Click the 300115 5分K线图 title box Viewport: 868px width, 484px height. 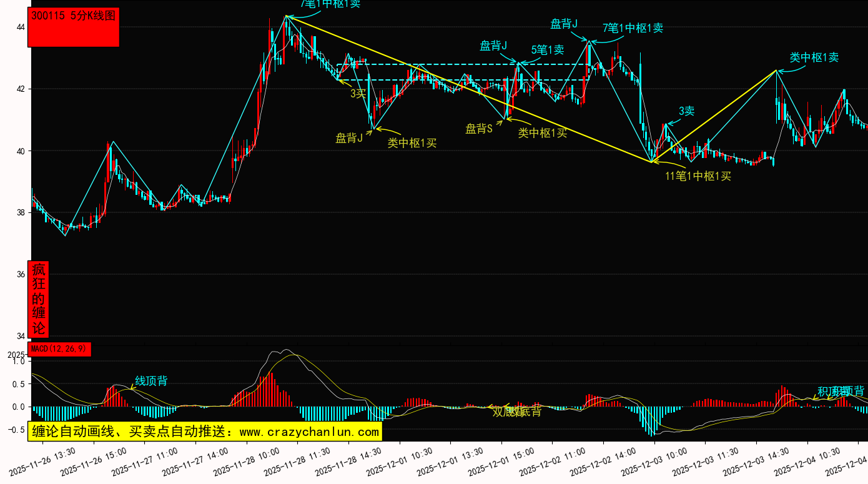pyautogui.click(x=74, y=27)
